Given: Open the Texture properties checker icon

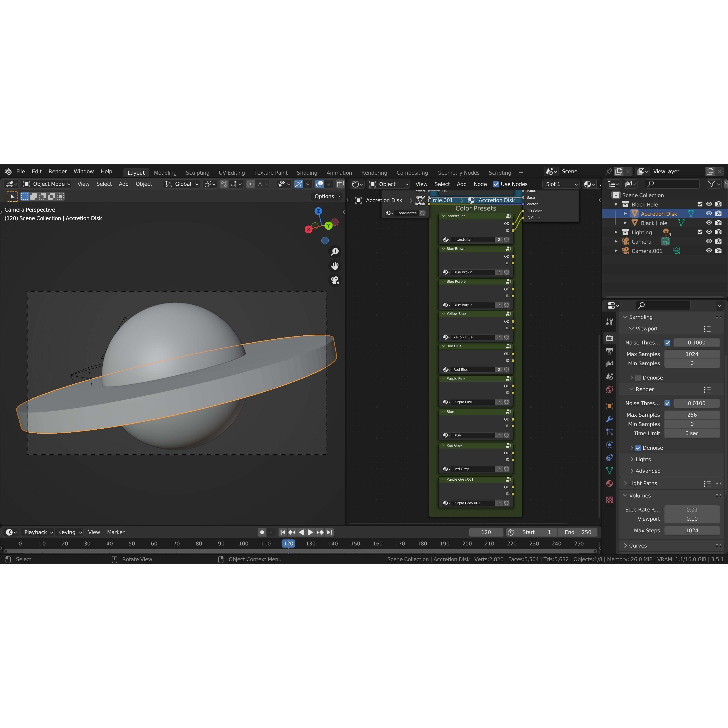Looking at the screenshot, I should click(x=609, y=500).
